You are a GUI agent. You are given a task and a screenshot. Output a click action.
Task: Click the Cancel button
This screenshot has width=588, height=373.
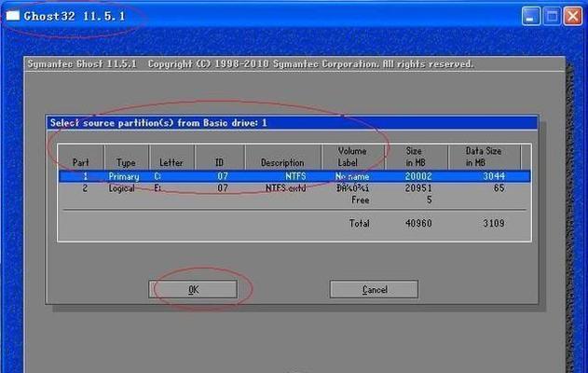tap(374, 289)
